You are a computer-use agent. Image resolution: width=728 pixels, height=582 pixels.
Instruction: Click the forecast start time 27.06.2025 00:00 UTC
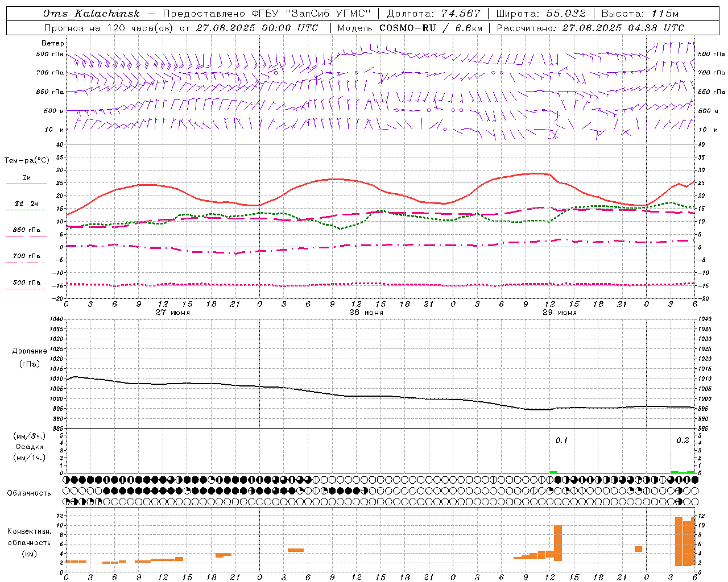(257, 28)
